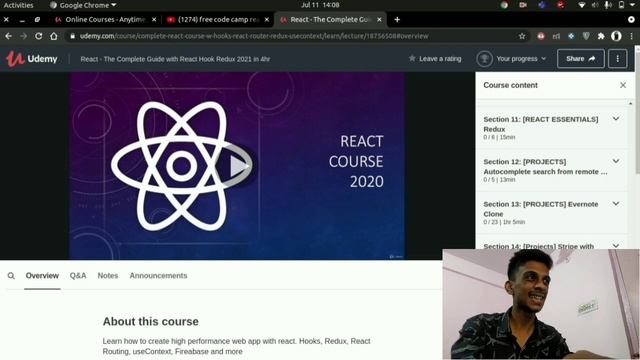The height and width of the screenshot is (360, 640).
Task: Click the microphone indicator icon
Action: [608, 5]
